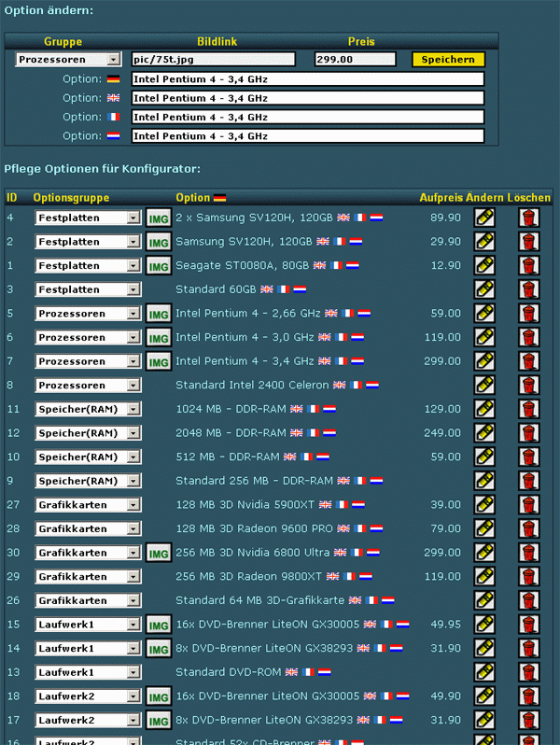Delete Standard 64 MB 3D-Grafikkarte option
Image resolution: width=560 pixels, height=745 pixels.
[528, 600]
